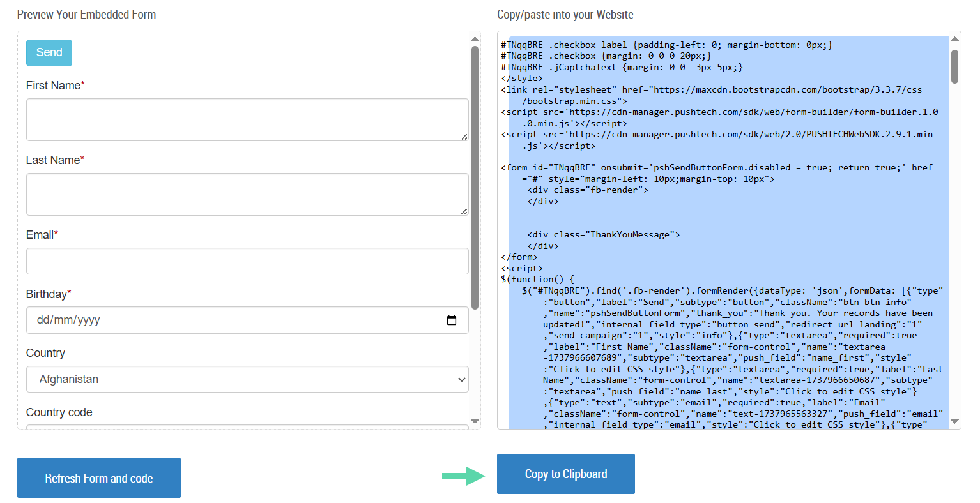Open the calendar picker icon in Birthday field
980x503 pixels.
tap(452, 320)
